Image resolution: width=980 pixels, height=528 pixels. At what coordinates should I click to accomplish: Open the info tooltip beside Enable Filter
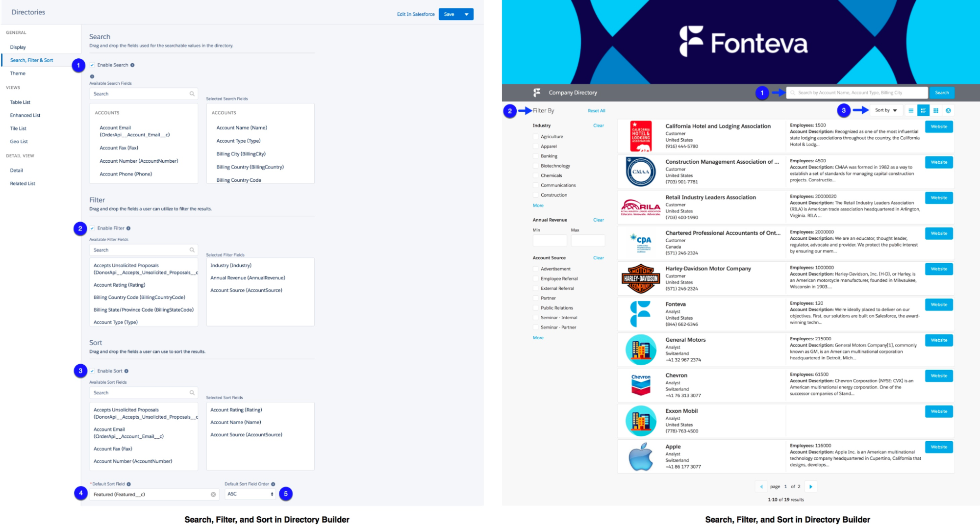click(128, 228)
